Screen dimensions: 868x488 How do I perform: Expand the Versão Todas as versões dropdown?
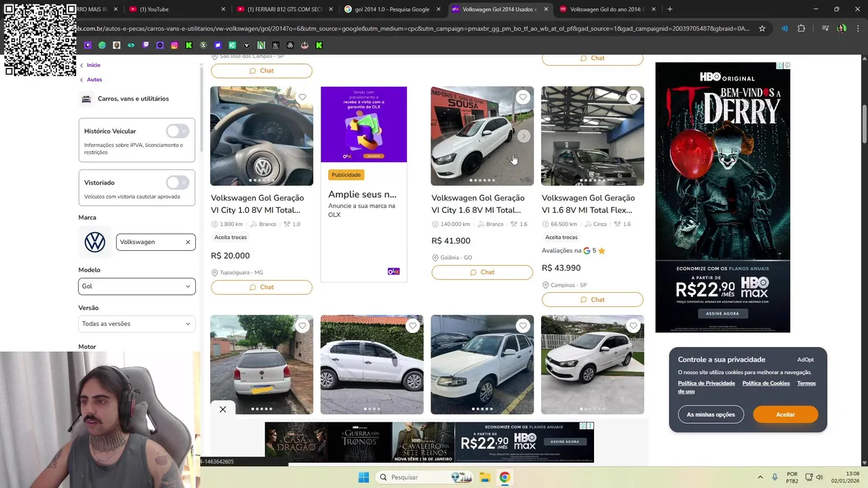pos(137,323)
